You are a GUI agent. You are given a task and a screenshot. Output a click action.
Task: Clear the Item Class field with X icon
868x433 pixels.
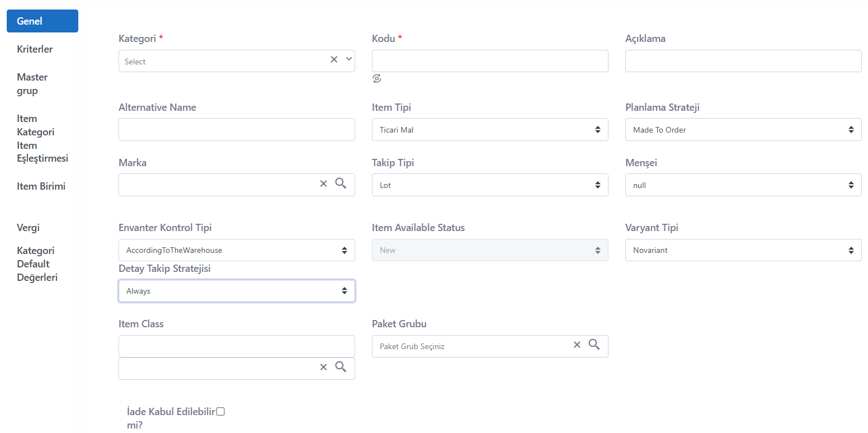(x=323, y=367)
